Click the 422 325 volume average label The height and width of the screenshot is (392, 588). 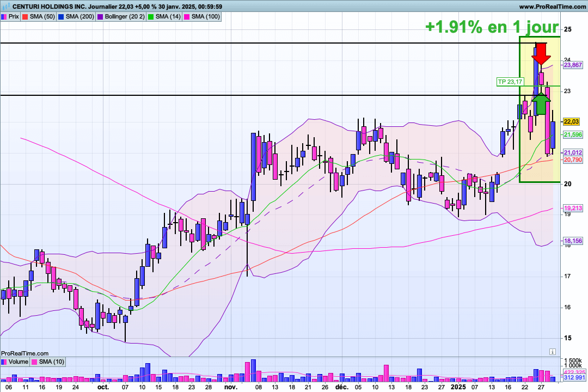574,372
